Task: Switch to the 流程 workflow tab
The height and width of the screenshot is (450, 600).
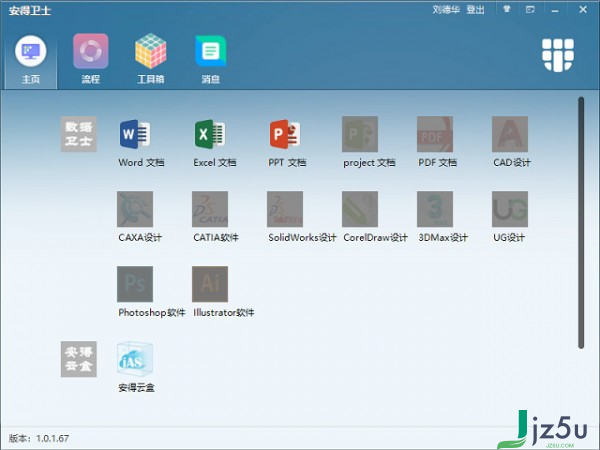Action: (91, 60)
